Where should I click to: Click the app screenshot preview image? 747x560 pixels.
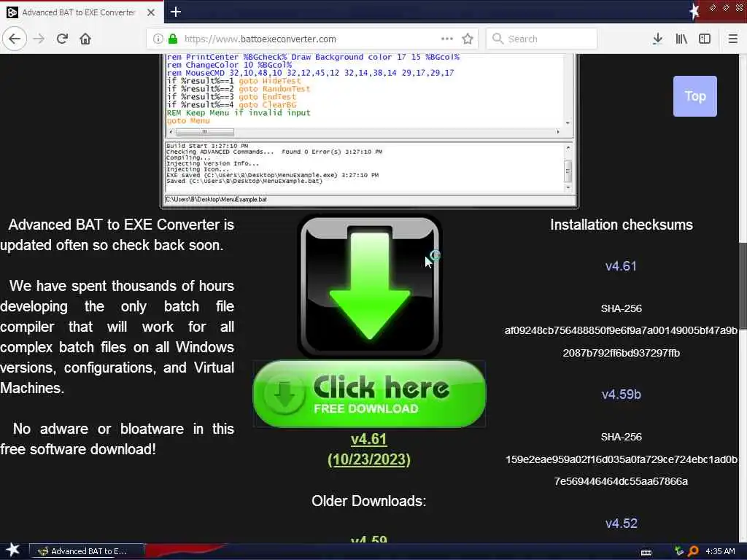369,131
